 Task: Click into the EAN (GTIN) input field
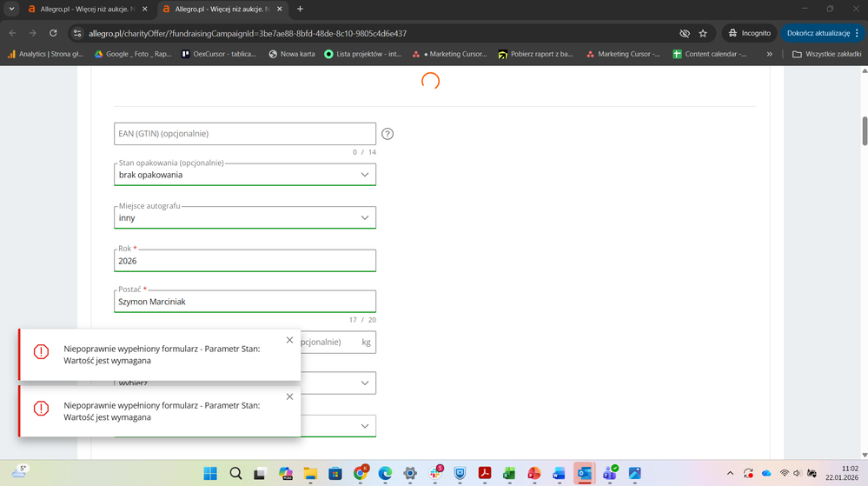click(245, 134)
